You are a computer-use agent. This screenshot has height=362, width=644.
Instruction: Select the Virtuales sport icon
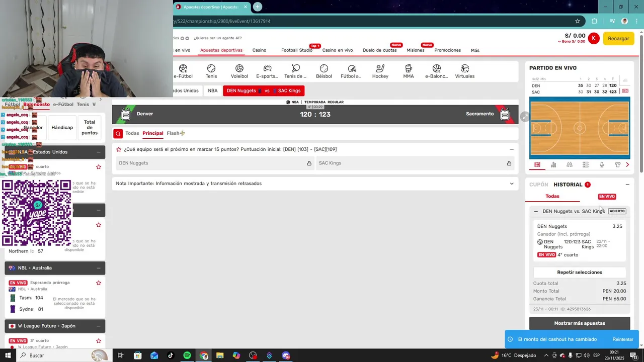click(465, 68)
